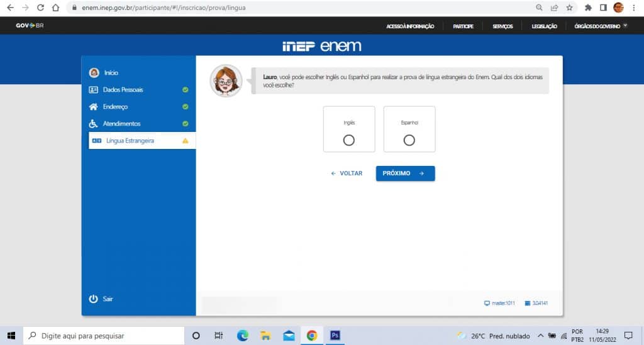Switch to Chrome on taskbar
Screen dimensions: 644x345
[x=312, y=336]
